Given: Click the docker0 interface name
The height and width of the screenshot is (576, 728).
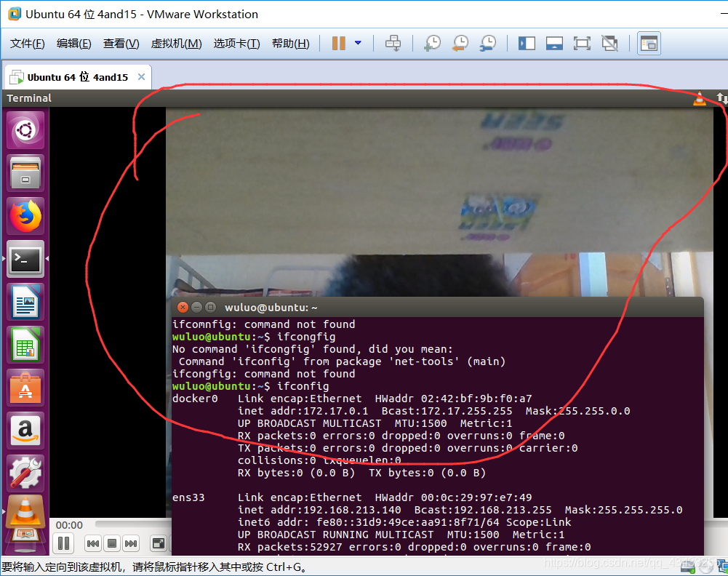Looking at the screenshot, I should tap(195, 399).
